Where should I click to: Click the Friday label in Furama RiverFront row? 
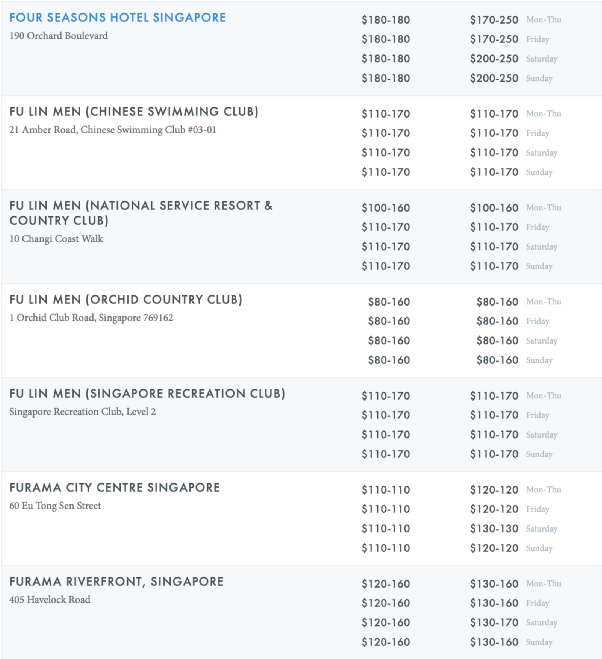coord(537,603)
